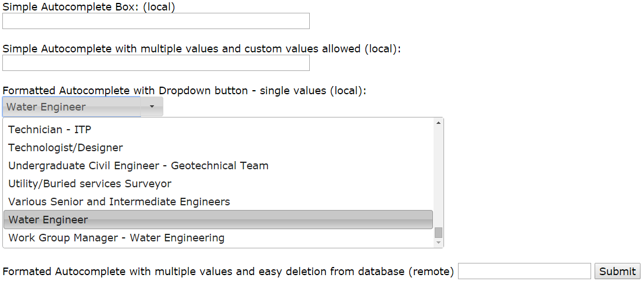Click the list scrollbar down arrow
Image resolution: width=644 pixels, height=285 pixels.
point(439,243)
